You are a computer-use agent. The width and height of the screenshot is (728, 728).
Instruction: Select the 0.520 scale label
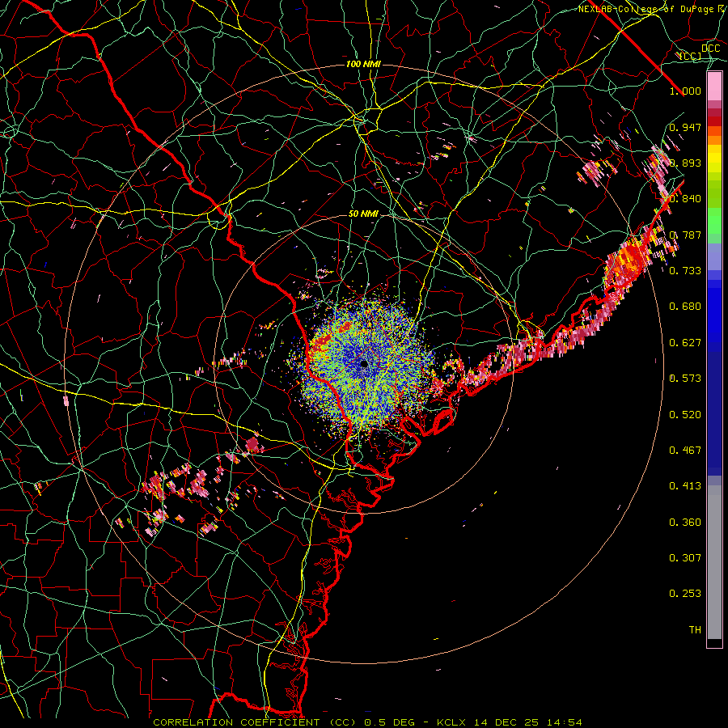coord(685,415)
